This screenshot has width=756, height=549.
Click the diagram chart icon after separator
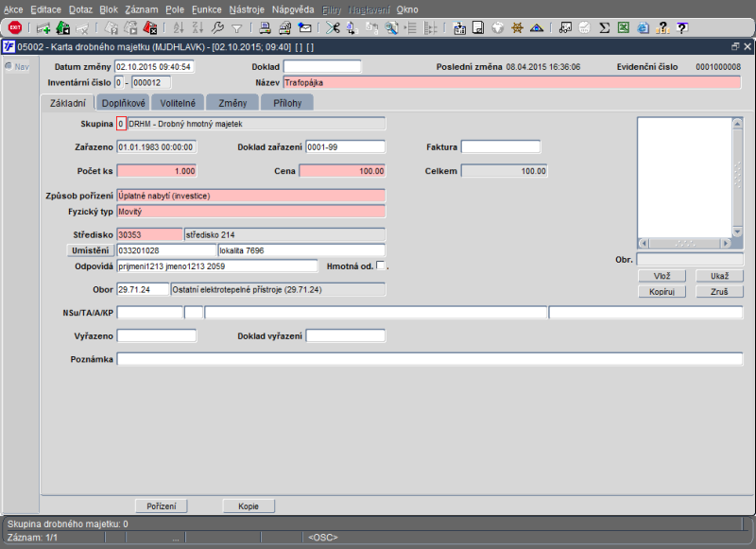coord(565,28)
